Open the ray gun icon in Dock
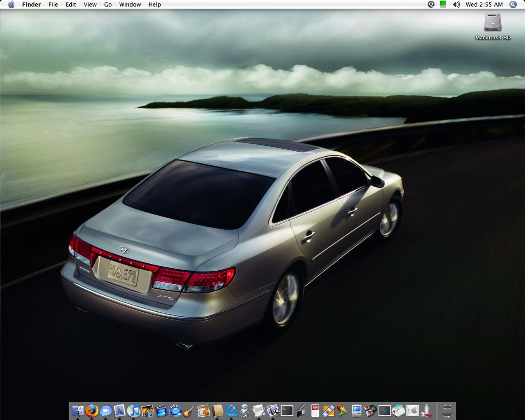The width and height of the screenshot is (525, 420). [342, 410]
